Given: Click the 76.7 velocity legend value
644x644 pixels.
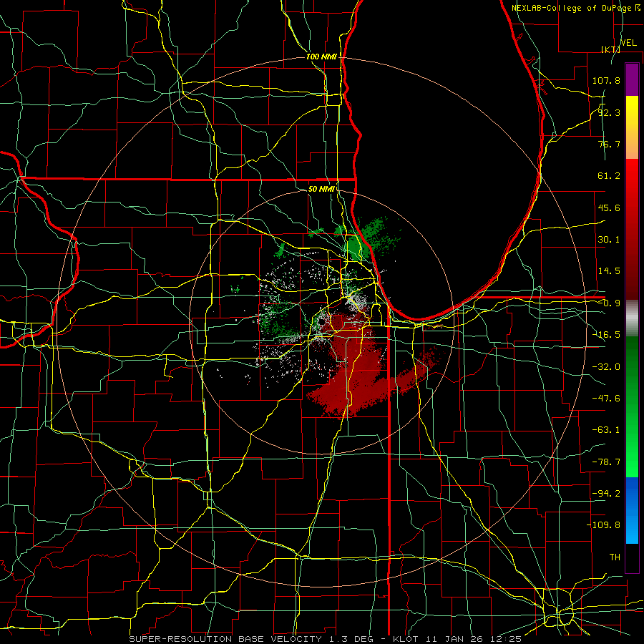Looking at the screenshot, I should (609, 144).
